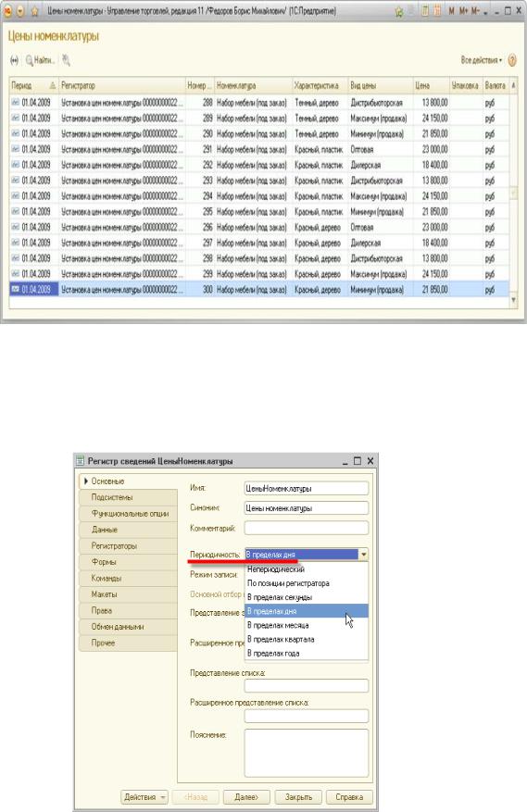Click the 1C application logo icon

pyautogui.click(x=7, y=10)
